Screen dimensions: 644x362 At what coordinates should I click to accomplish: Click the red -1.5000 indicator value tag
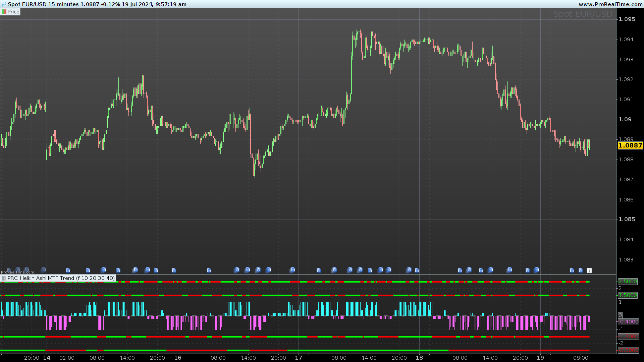tap(628, 337)
